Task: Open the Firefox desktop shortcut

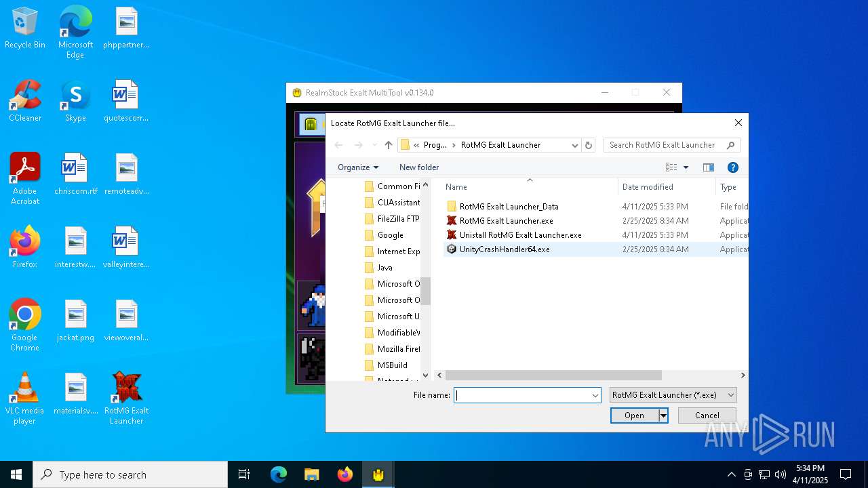Action: [25, 248]
